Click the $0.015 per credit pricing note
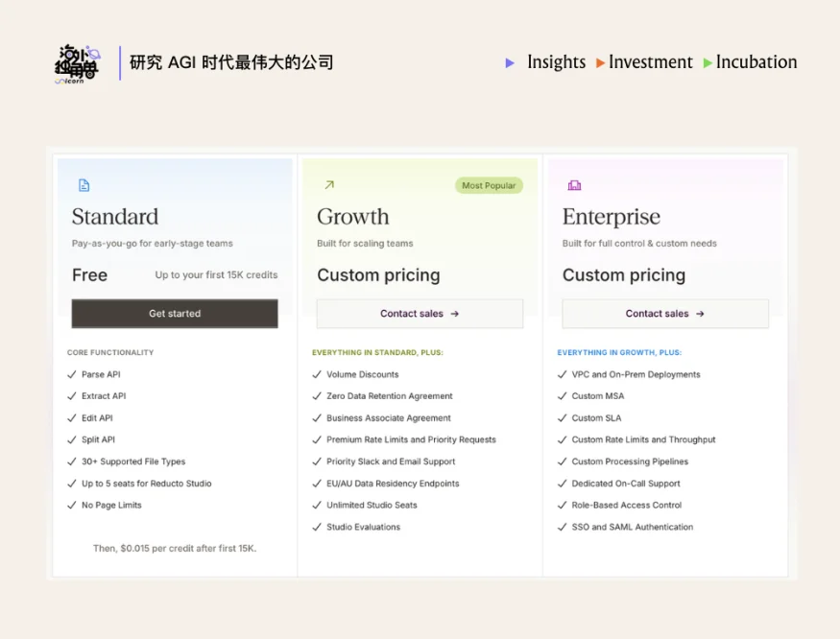Screen dimensions: 840x639 (174, 546)
